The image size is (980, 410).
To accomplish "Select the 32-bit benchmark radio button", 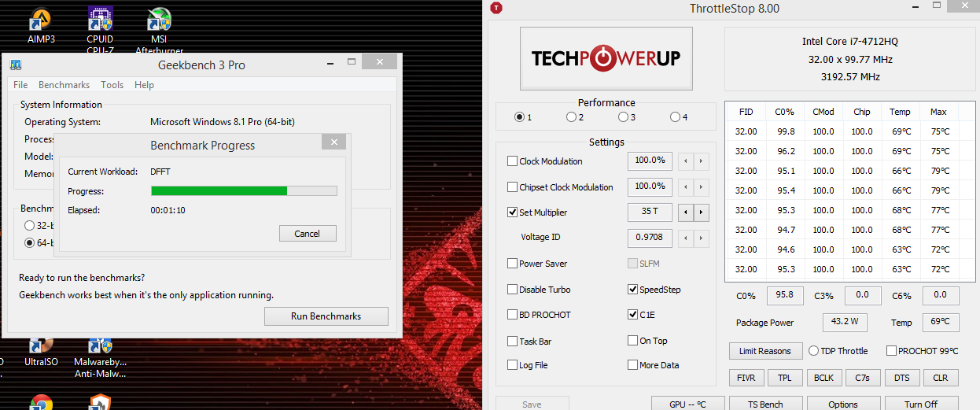I will (x=30, y=225).
